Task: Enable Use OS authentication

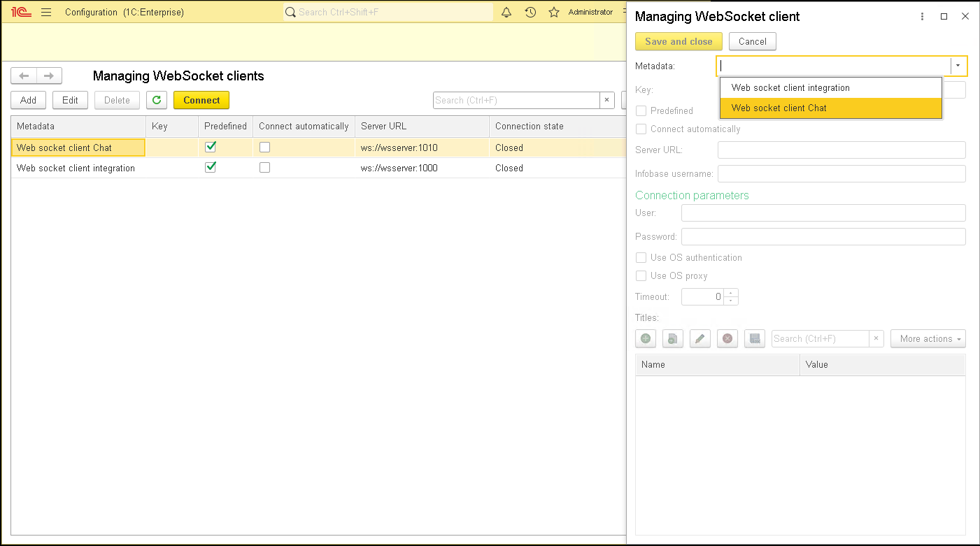Action: click(x=641, y=257)
